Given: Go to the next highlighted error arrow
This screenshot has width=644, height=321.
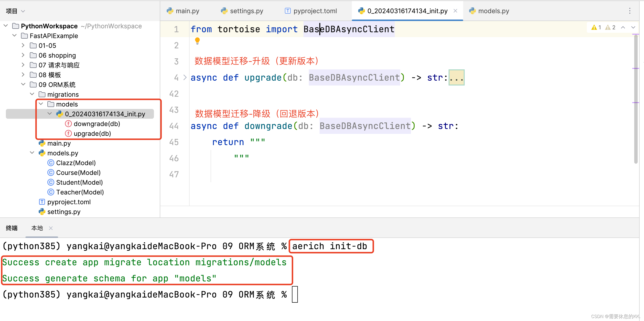Looking at the screenshot, I should pos(633,28).
